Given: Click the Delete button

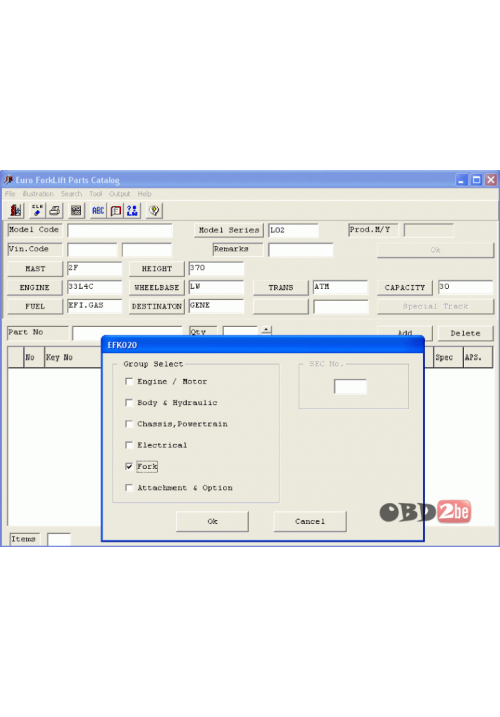Looking at the screenshot, I should click(466, 333).
